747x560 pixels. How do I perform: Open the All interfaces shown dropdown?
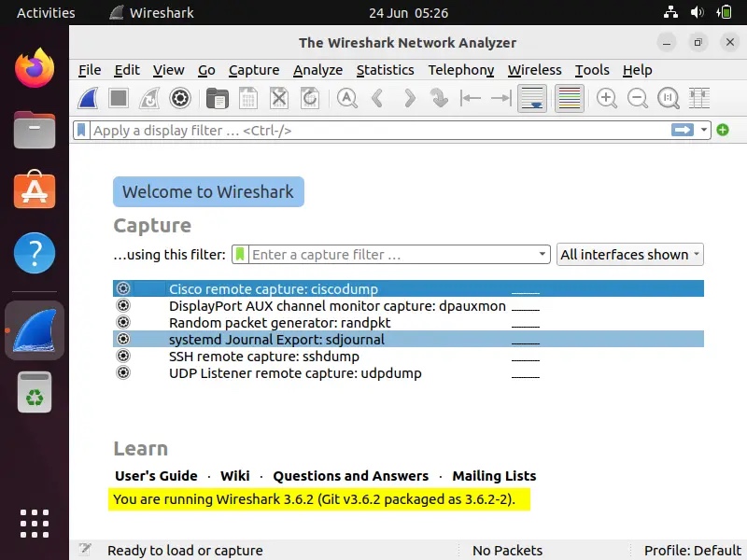pos(630,254)
